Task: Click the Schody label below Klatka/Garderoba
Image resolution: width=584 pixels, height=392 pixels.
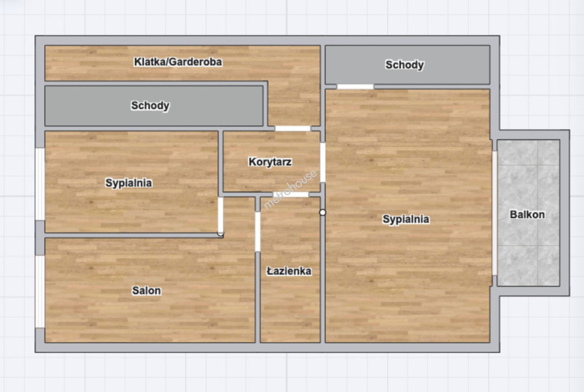Action: (150, 106)
